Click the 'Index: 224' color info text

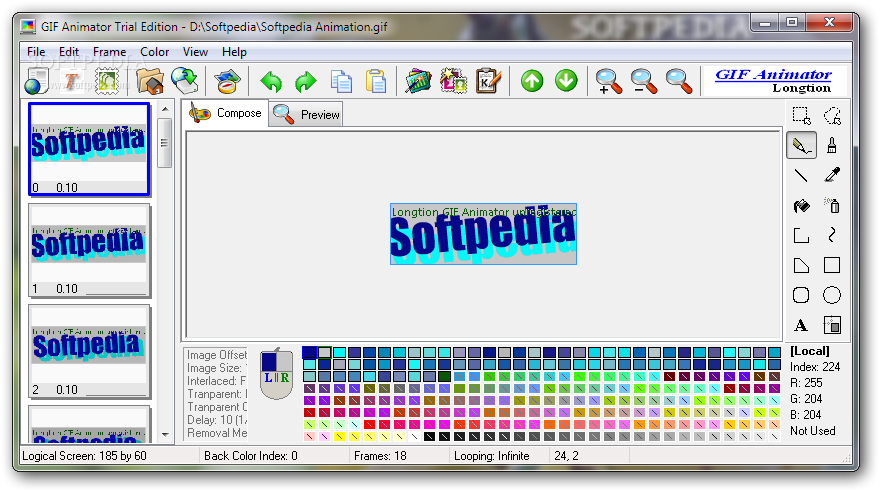[815, 367]
